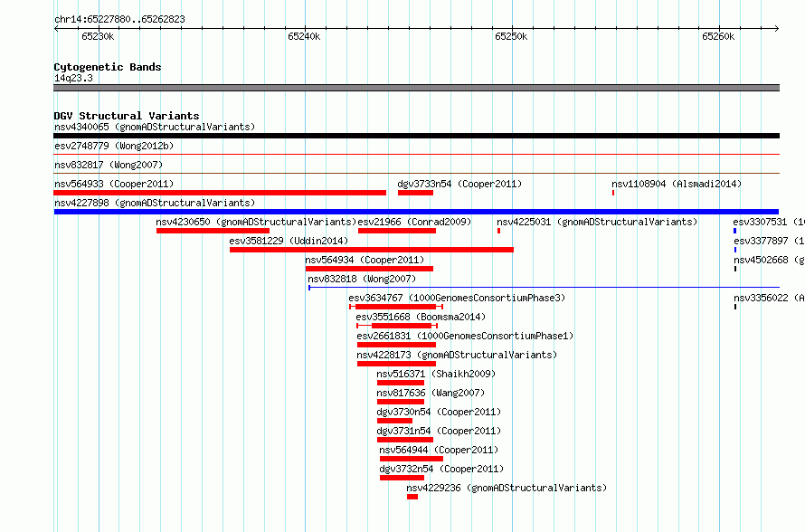This screenshot has height=532, width=805.
Task: Click the black nsv4340065 variant bar
Action: click(x=416, y=136)
